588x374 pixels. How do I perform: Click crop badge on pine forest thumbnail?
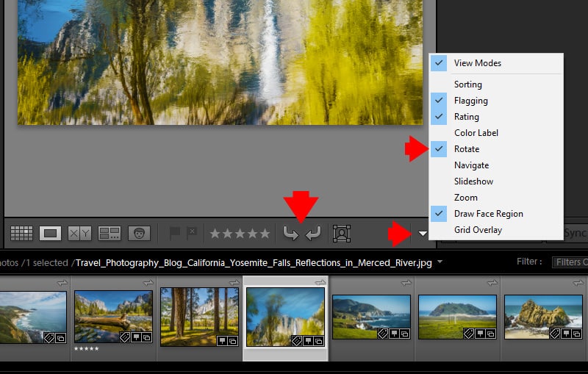click(x=232, y=341)
